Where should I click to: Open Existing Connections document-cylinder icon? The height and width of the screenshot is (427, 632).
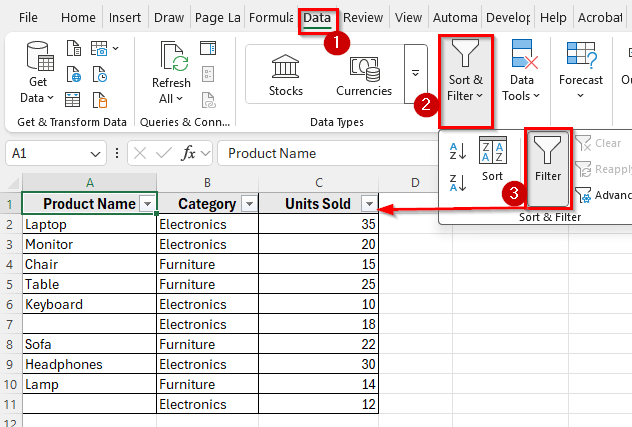[100, 100]
